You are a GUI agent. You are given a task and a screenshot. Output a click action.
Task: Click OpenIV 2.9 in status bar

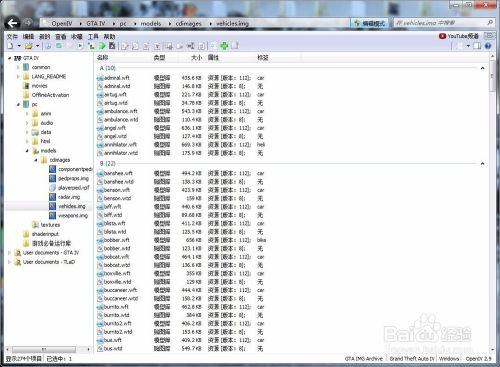(478, 359)
